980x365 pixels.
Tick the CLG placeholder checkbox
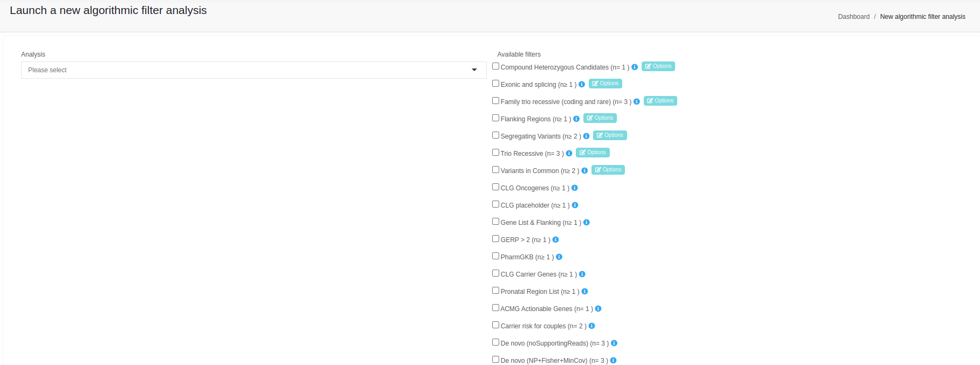495,204
